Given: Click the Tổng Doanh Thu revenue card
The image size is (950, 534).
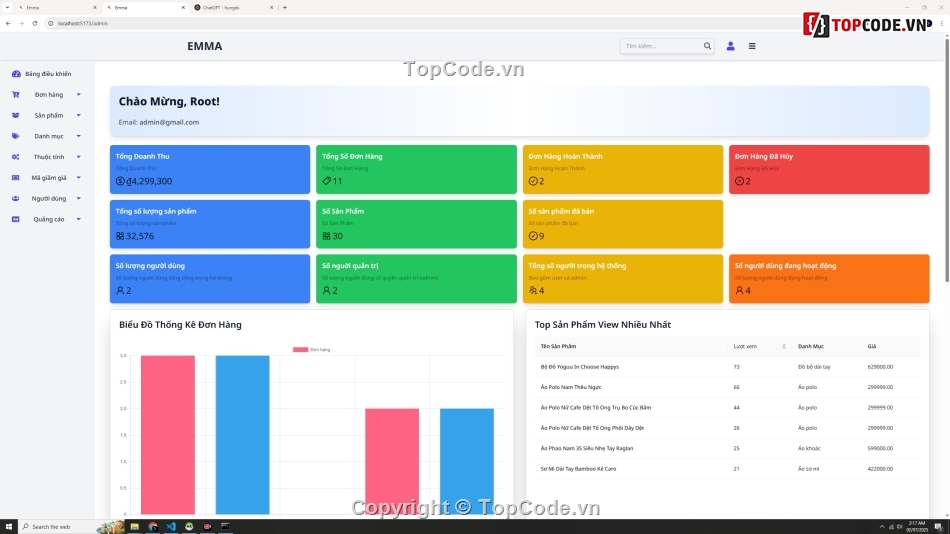Looking at the screenshot, I should point(210,169).
